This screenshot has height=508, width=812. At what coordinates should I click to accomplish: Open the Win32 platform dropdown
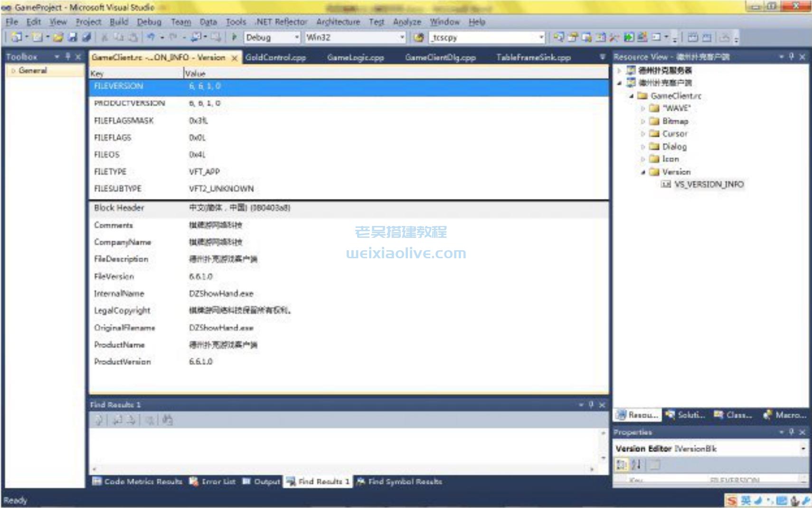[401, 38]
